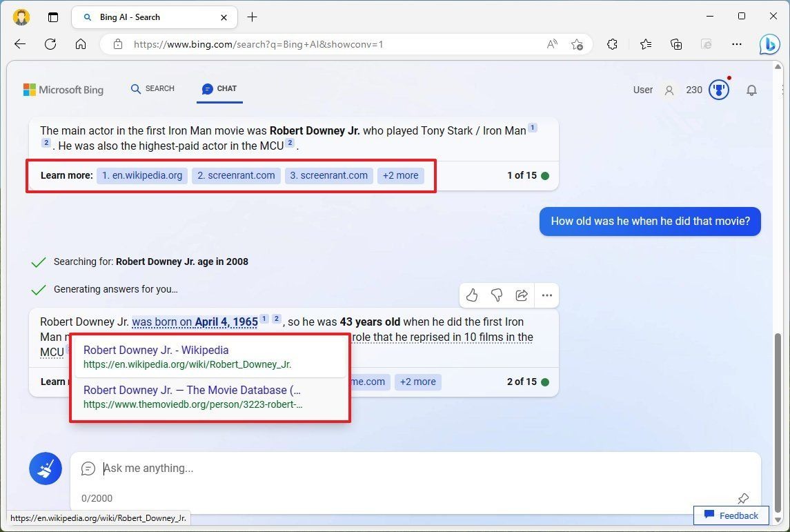
Task: Click the scrollbar up arrow
Action: tap(778, 67)
